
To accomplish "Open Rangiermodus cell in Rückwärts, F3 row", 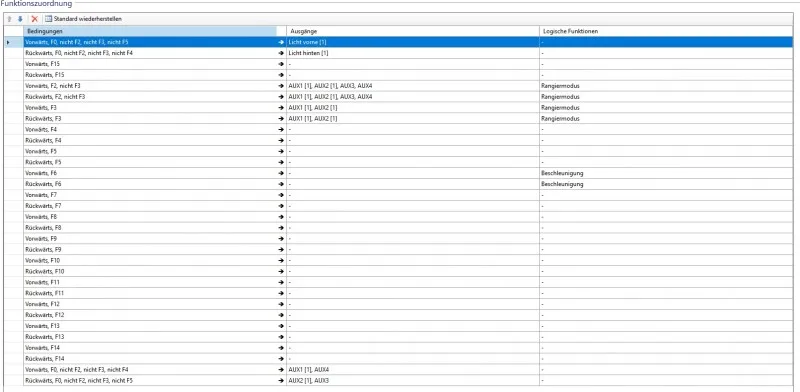I will pos(666,118).
